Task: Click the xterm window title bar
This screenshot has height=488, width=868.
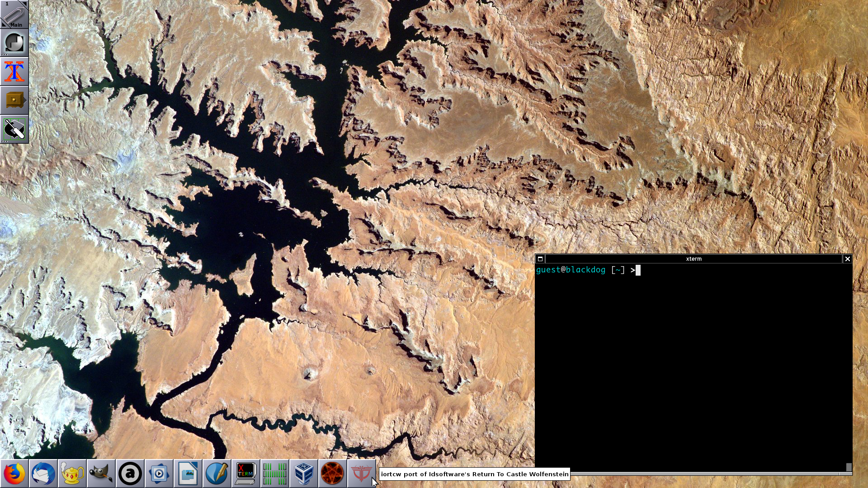Action: 693,259
